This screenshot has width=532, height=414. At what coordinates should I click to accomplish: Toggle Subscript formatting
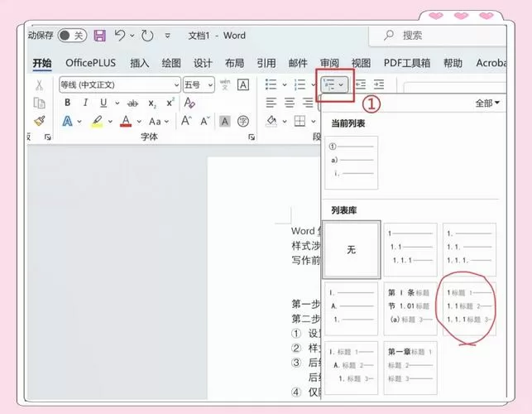point(152,103)
